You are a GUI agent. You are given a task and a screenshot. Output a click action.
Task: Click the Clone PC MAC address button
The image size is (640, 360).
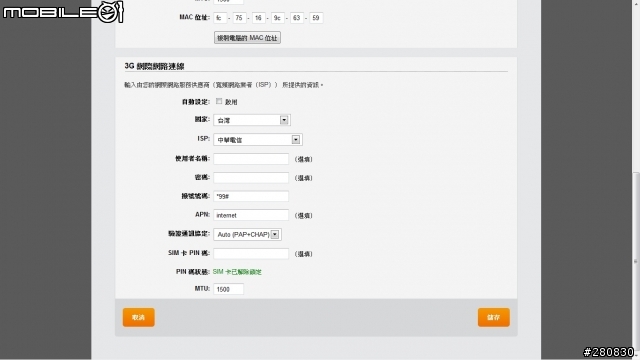(247, 38)
